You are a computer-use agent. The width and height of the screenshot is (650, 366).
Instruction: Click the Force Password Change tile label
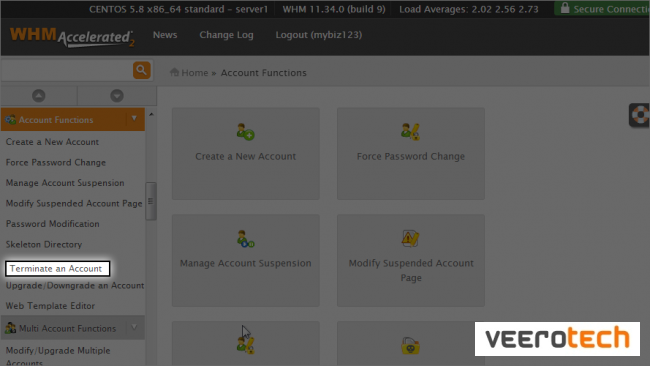pos(410,156)
